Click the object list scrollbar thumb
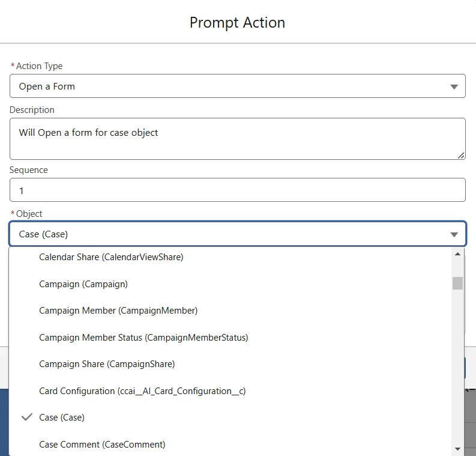476x456 pixels. click(x=458, y=283)
